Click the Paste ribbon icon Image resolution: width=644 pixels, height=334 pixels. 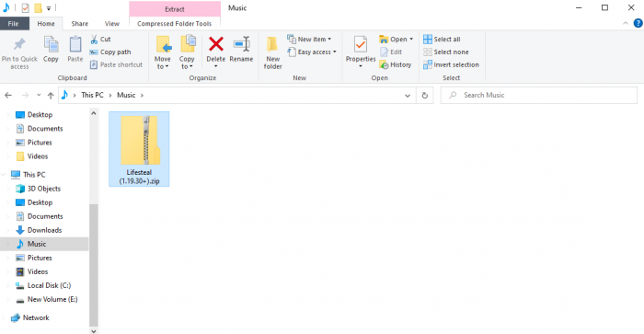click(75, 44)
